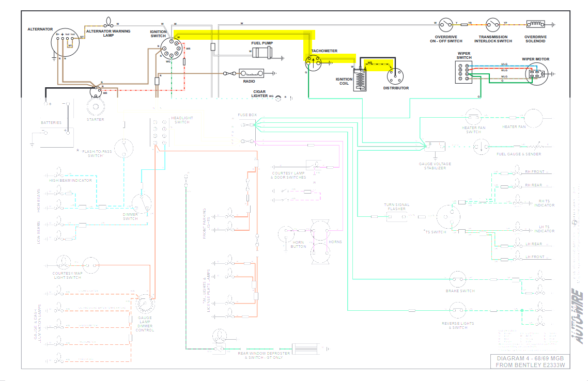Click the Ignition Coil symbol
This screenshot has height=381, width=588.
point(360,78)
